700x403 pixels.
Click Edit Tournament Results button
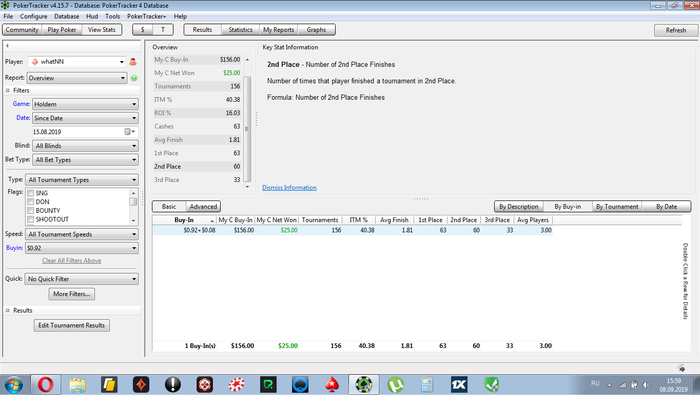[x=71, y=325]
